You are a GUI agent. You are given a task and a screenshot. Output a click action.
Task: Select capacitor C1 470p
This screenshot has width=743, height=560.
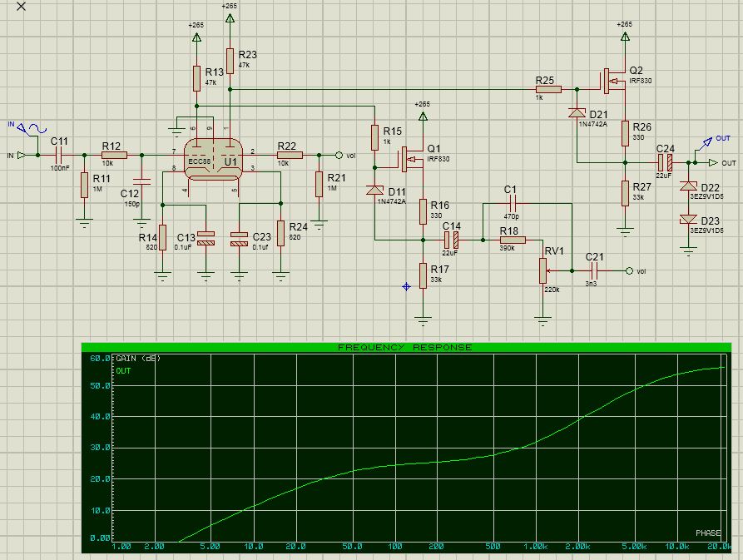pyautogui.click(x=512, y=204)
